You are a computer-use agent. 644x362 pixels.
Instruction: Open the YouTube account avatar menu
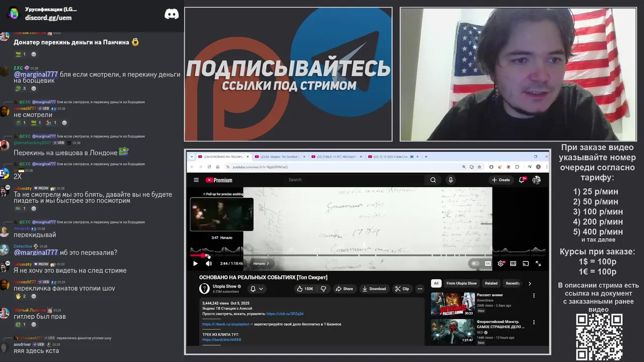[536, 180]
